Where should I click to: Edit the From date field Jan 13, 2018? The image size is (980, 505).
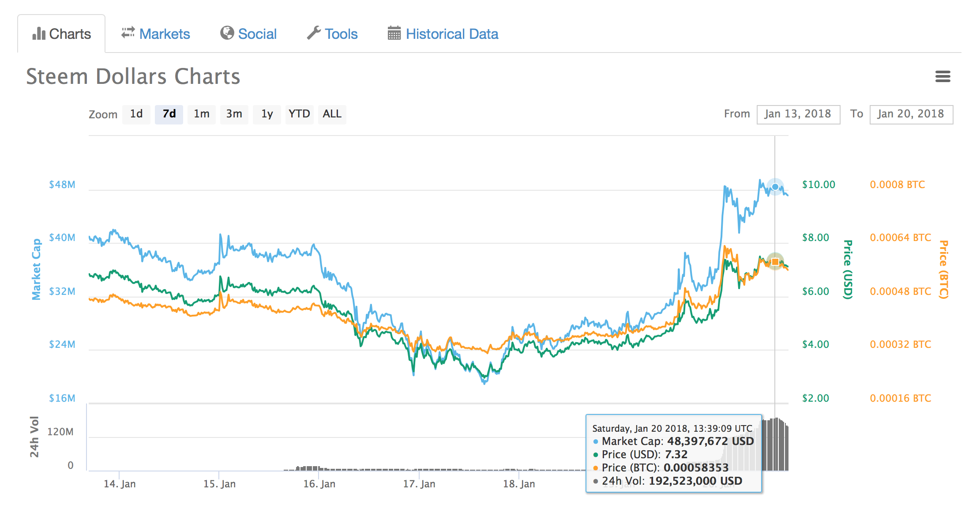[798, 114]
